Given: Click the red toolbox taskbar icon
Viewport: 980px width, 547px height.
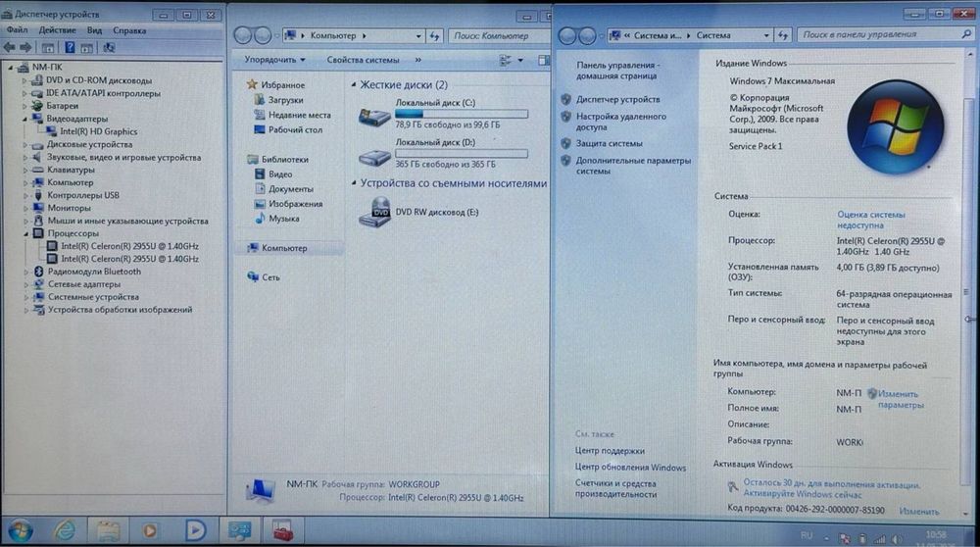Looking at the screenshot, I should click(x=282, y=530).
